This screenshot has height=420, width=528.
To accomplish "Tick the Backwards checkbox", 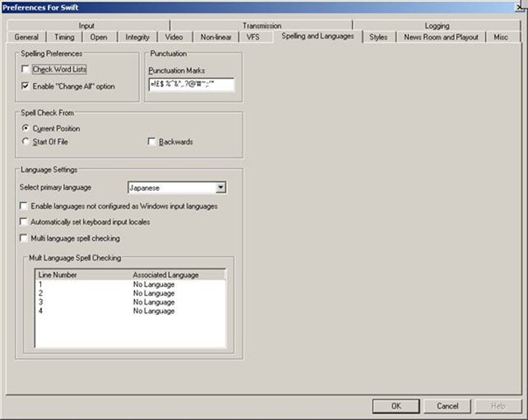I will [152, 142].
